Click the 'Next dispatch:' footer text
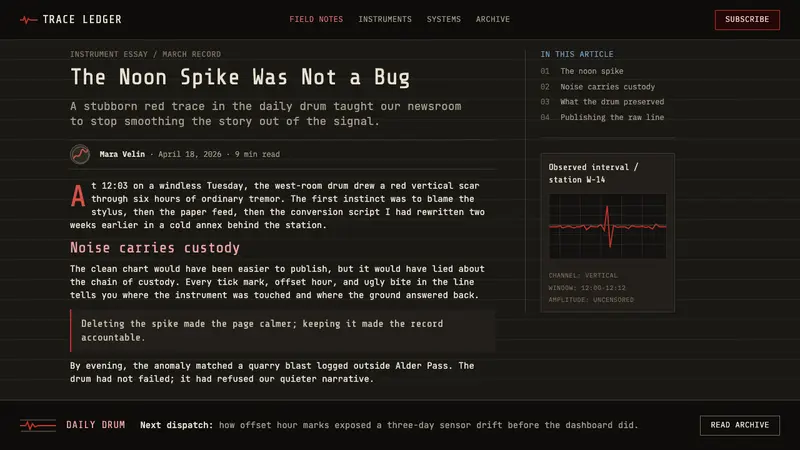This screenshot has width=800, height=450. (x=177, y=425)
